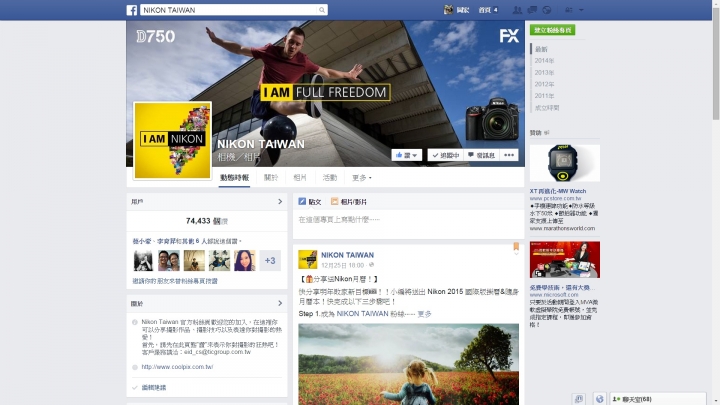Click the write-something post input
Viewport: 720px width, 405px height.
pos(408,220)
